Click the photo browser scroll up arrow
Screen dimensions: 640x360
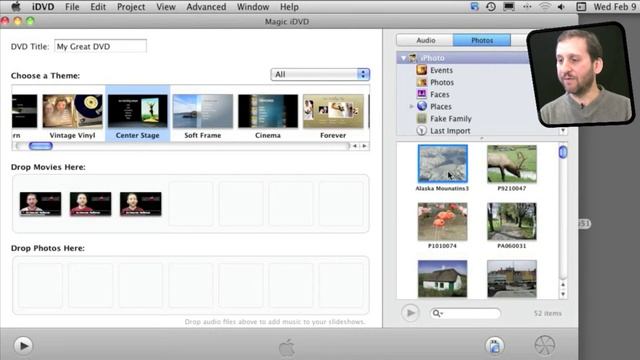pyautogui.click(x=563, y=285)
